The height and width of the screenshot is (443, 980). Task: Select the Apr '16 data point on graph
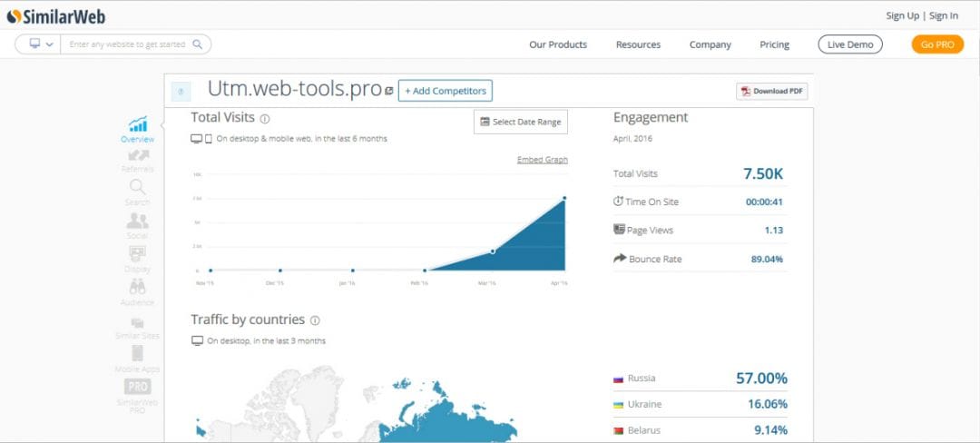coord(564,198)
